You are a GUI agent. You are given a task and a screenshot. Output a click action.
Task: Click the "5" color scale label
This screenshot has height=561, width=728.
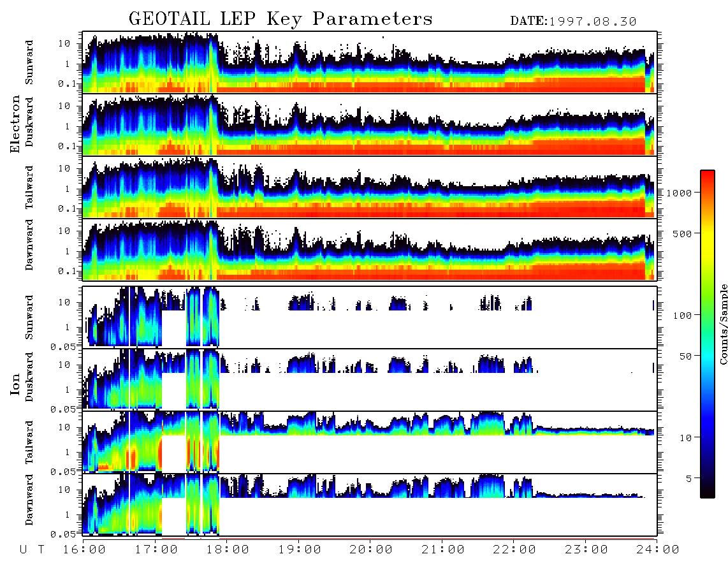pos(689,478)
